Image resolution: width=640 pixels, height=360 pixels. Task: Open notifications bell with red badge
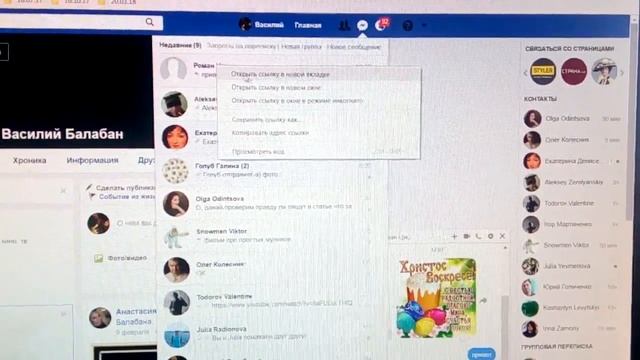[x=382, y=24]
